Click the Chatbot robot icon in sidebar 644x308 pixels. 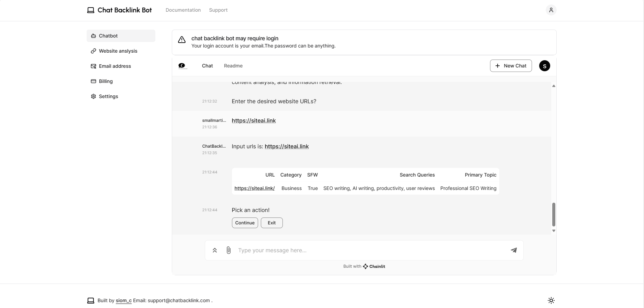[93, 36]
